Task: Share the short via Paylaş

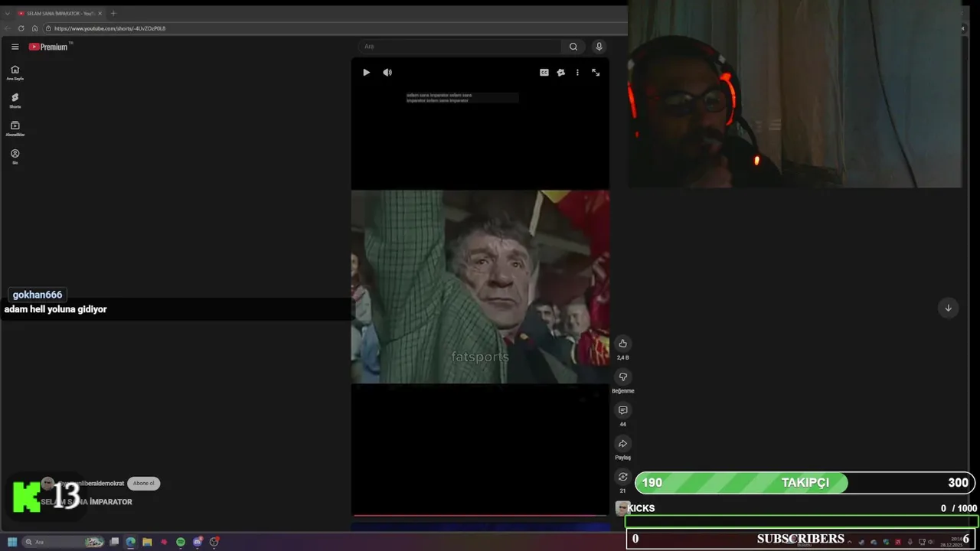Action: (x=622, y=444)
